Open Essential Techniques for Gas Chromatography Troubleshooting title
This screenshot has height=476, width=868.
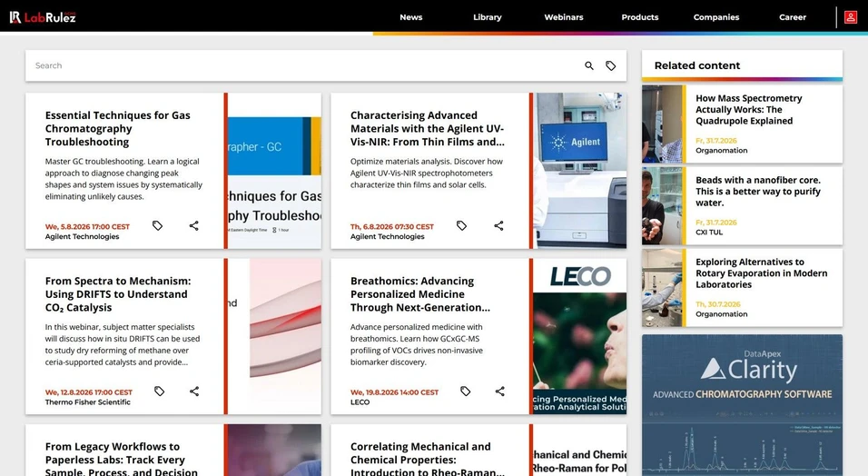click(x=118, y=129)
